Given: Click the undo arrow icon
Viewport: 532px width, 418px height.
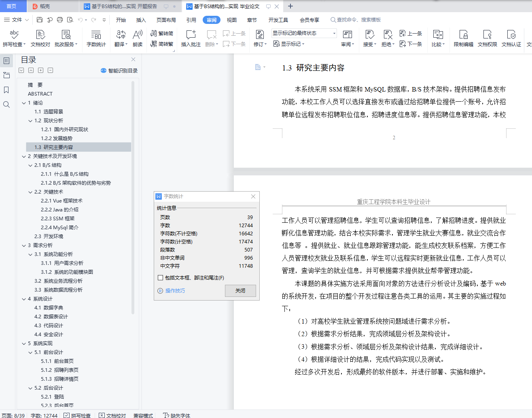Looking at the screenshot, I should (80, 20).
